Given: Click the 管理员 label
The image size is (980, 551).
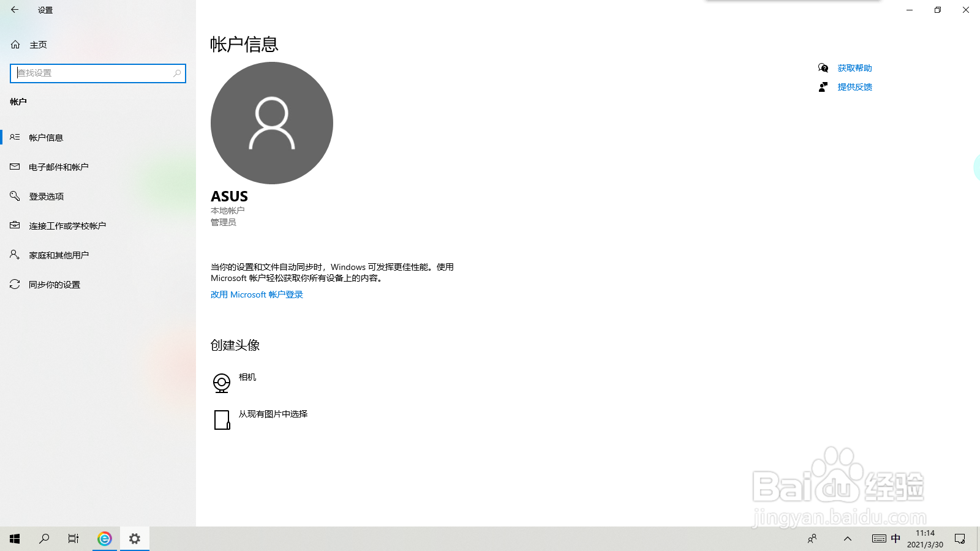Looking at the screenshot, I should (224, 222).
